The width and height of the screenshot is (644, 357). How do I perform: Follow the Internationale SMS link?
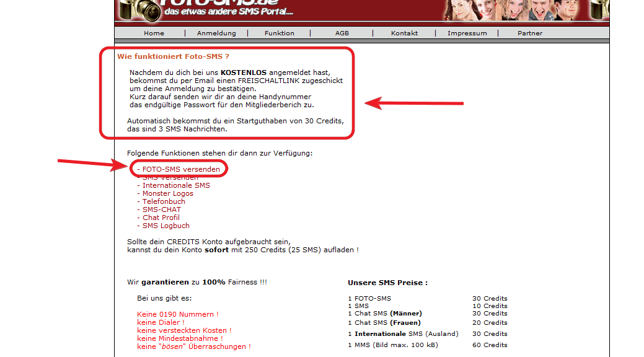tap(175, 185)
